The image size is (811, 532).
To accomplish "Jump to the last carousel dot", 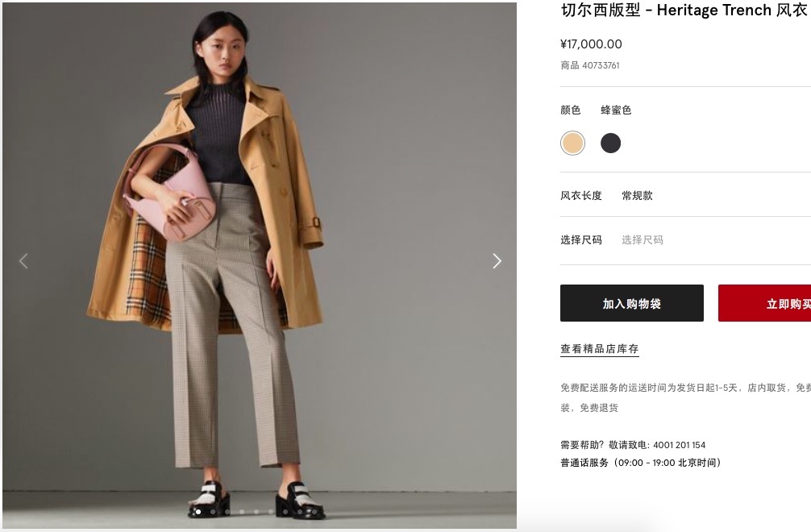I will pos(314,512).
